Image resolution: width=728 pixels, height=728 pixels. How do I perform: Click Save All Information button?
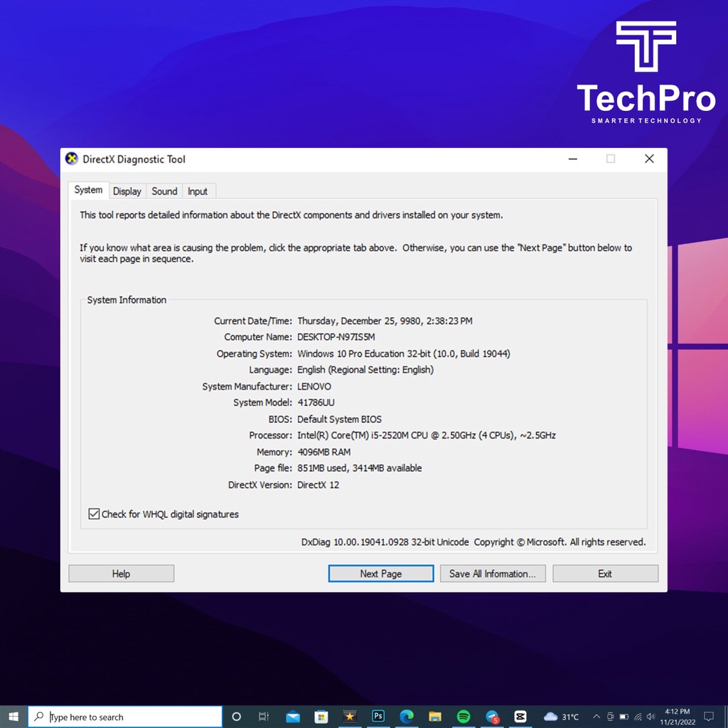point(493,574)
